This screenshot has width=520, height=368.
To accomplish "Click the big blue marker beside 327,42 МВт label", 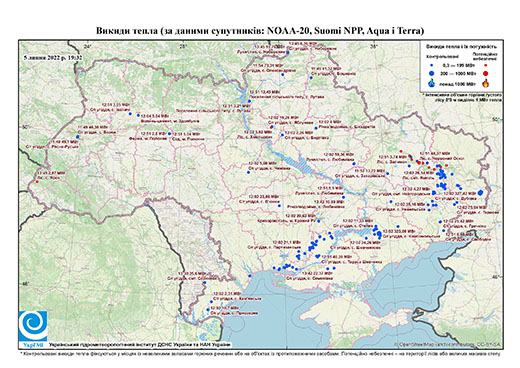I will click(480, 192).
